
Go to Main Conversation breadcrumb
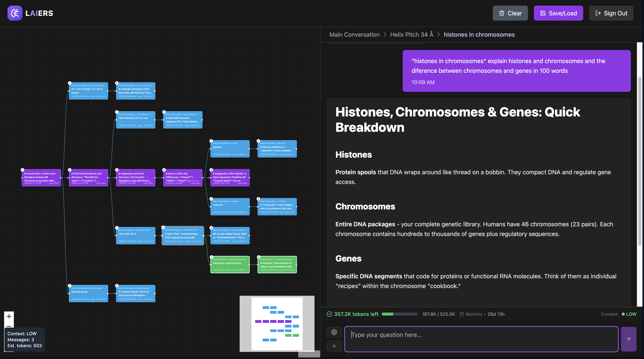[354, 35]
